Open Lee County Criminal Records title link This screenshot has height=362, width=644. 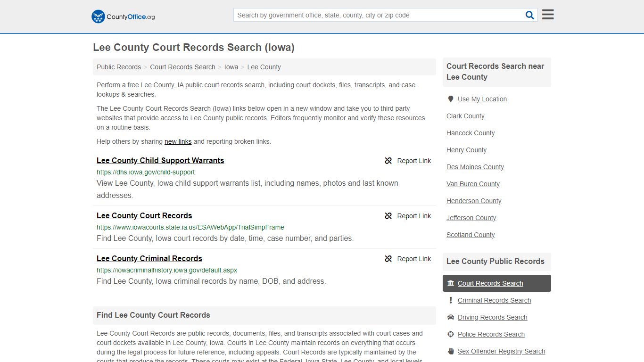pyautogui.click(x=149, y=258)
